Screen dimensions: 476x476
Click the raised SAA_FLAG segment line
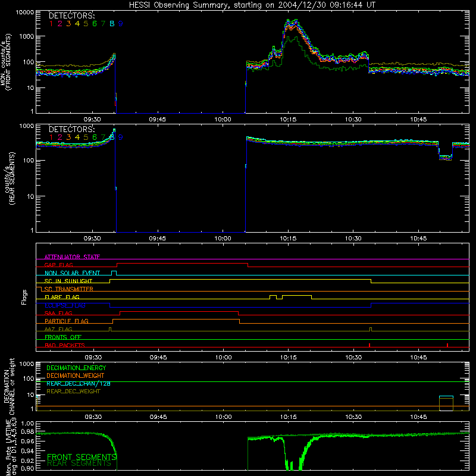[x=179, y=311]
